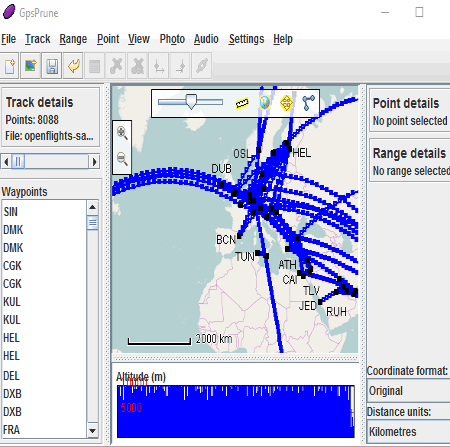Open the Coordinate format dropdown showing Original
Screen dimensions: 450x447
pos(408,391)
